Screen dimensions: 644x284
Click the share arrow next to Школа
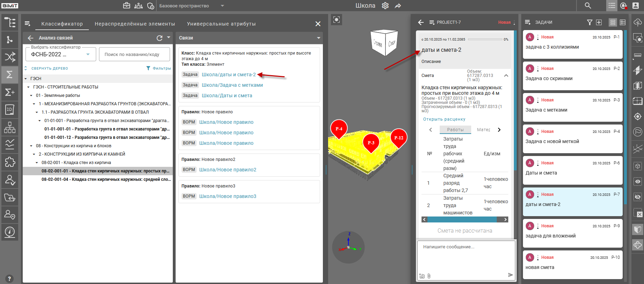[x=398, y=6]
